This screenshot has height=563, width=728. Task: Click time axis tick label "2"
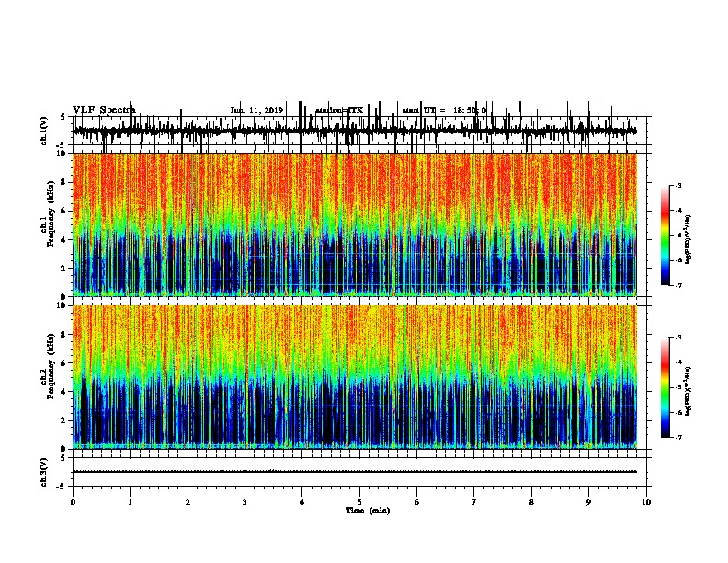[188, 502]
